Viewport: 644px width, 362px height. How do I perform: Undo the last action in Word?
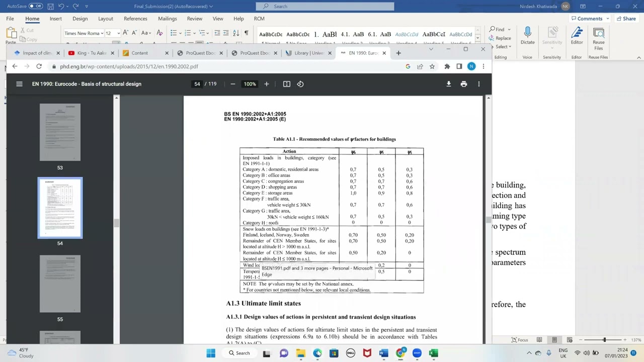[x=61, y=6]
